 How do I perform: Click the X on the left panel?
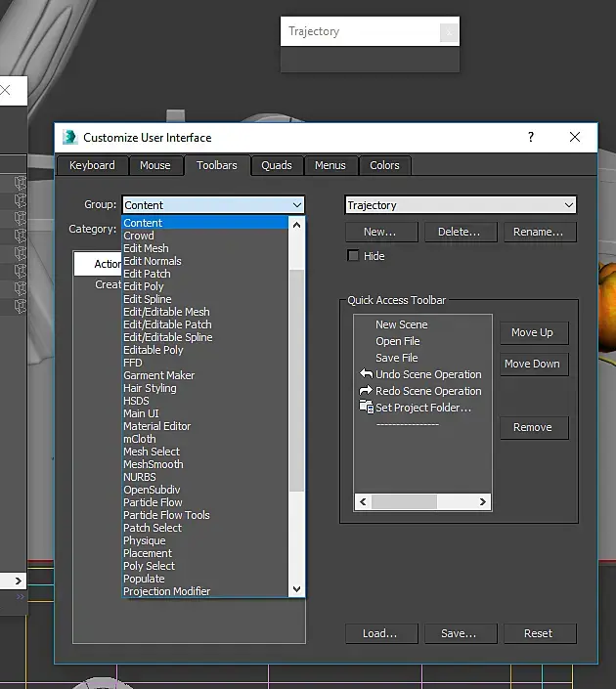pyautogui.click(x=5, y=90)
